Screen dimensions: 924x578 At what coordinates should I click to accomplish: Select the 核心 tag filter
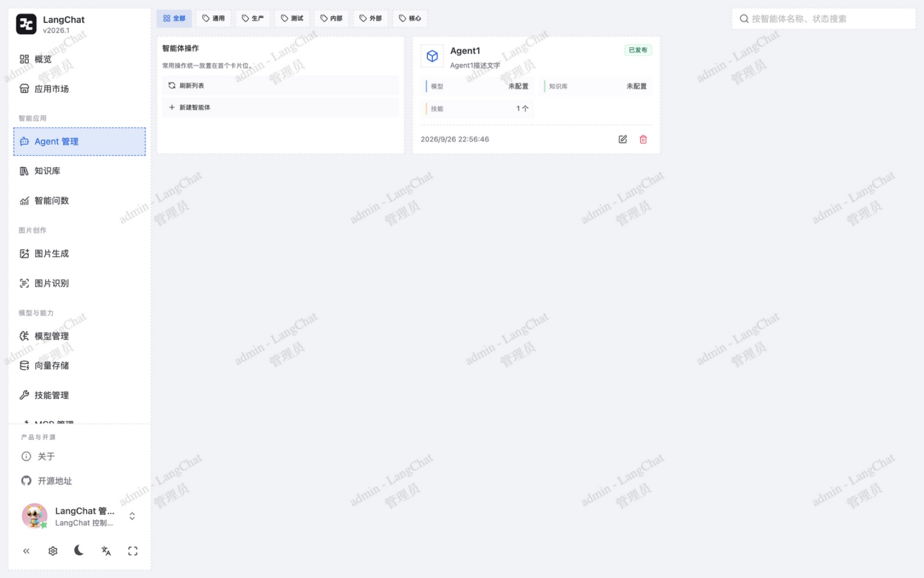(410, 18)
